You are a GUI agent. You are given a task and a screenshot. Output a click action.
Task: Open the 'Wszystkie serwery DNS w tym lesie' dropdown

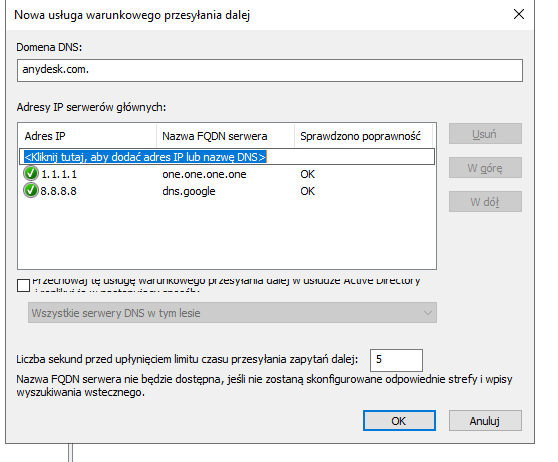[232, 313]
